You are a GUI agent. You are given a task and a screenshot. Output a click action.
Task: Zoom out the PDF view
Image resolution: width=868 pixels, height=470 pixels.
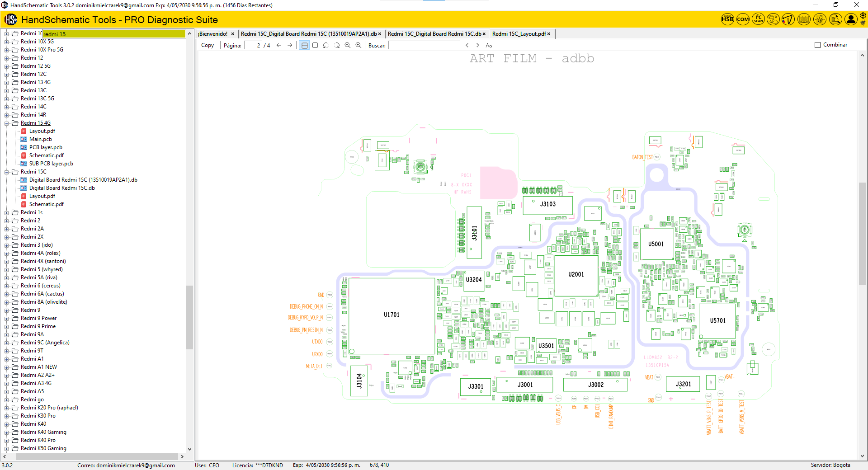click(348, 45)
